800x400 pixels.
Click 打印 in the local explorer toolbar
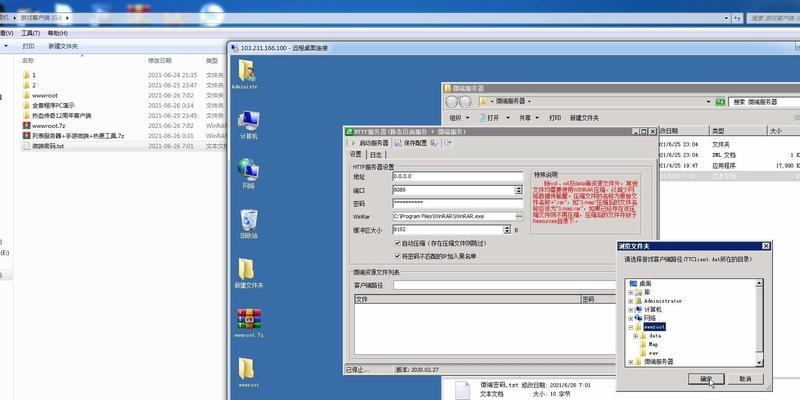click(x=28, y=46)
